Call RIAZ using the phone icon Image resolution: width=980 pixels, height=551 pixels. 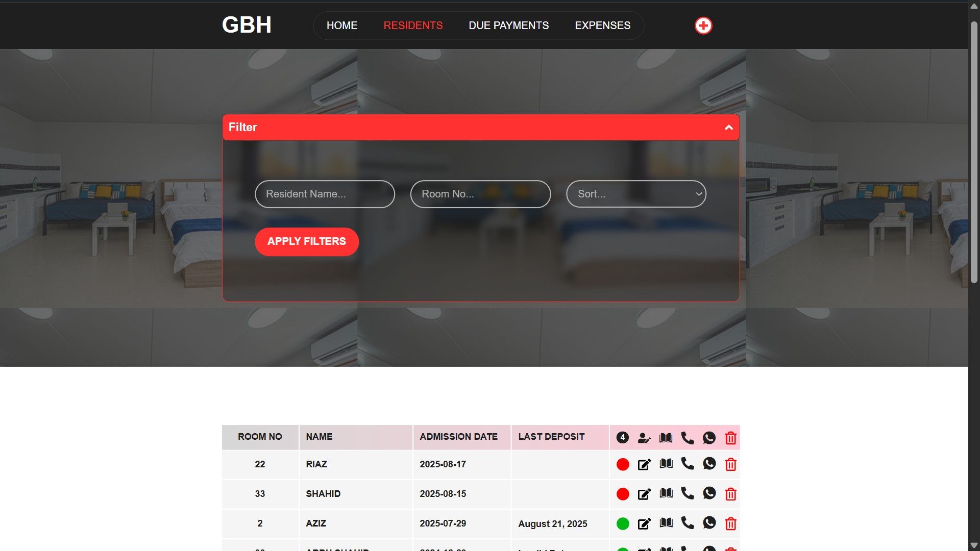click(688, 464)
